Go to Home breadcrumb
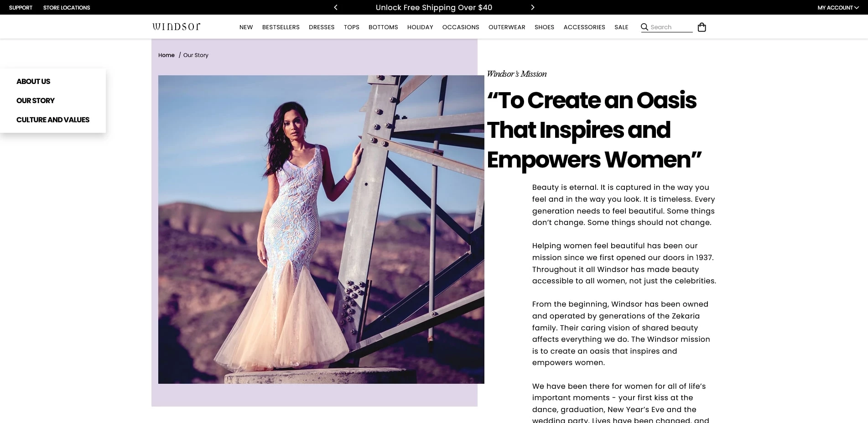This screenshot has height=423, width=868. [166, 55]
